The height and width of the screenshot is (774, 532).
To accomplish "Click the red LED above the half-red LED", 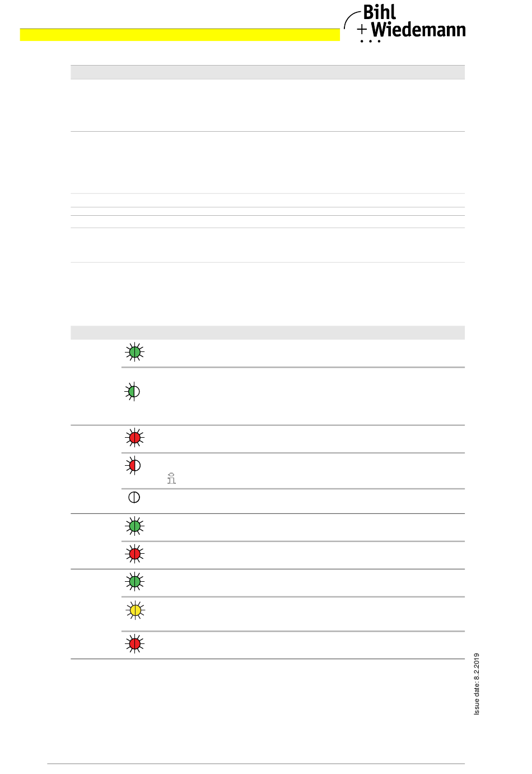I will pyautogui.click(x=134, y=438).
